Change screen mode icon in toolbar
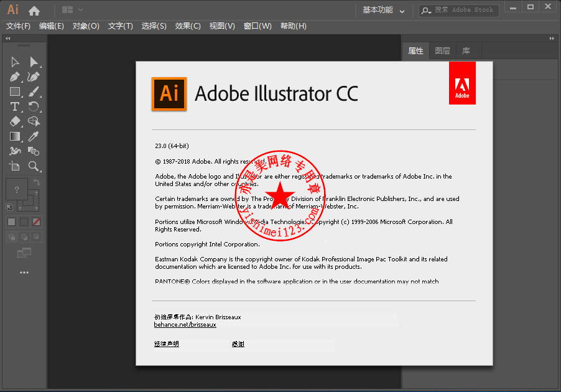561x392 pixels. 24,253
